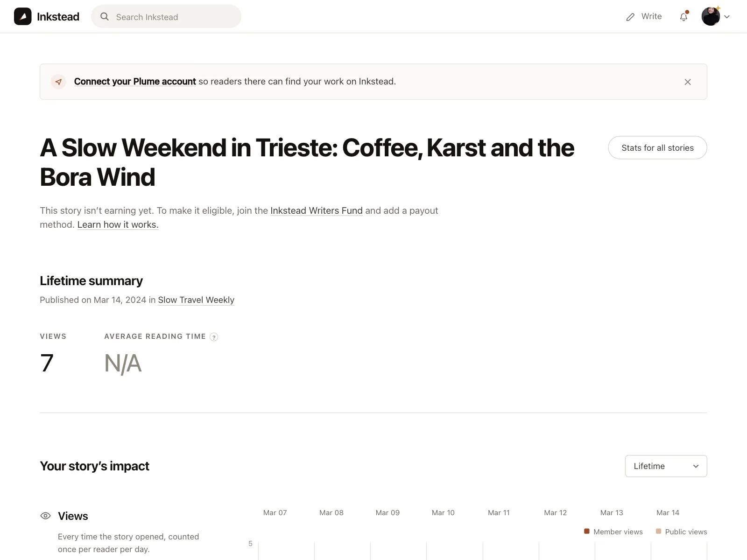This screenshot has height=560, width=747.
Task: Select the Mar 08 chart date label
Action: (331, 513)
